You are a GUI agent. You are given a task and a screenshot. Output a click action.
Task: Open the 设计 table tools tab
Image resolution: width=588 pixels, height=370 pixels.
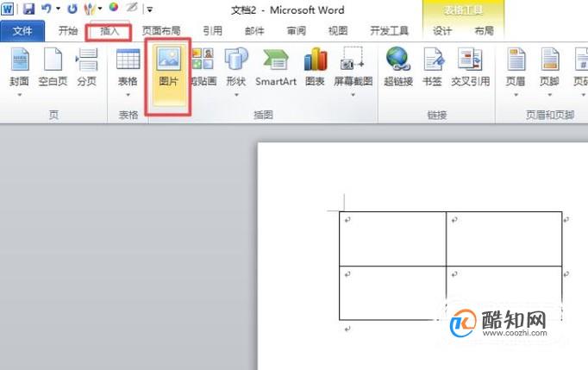(x=442, y=31)
